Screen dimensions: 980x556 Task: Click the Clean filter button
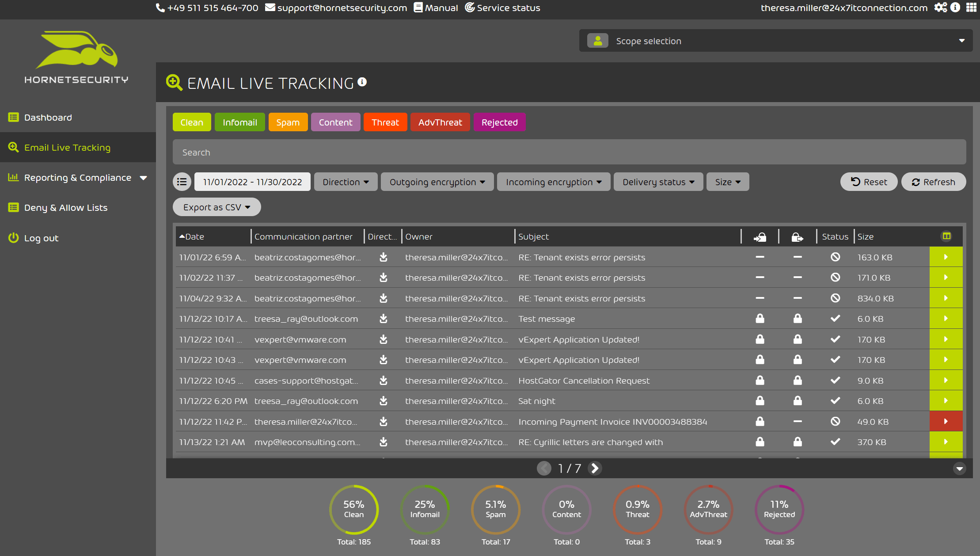pyautogui.click(x=192, y=122)
